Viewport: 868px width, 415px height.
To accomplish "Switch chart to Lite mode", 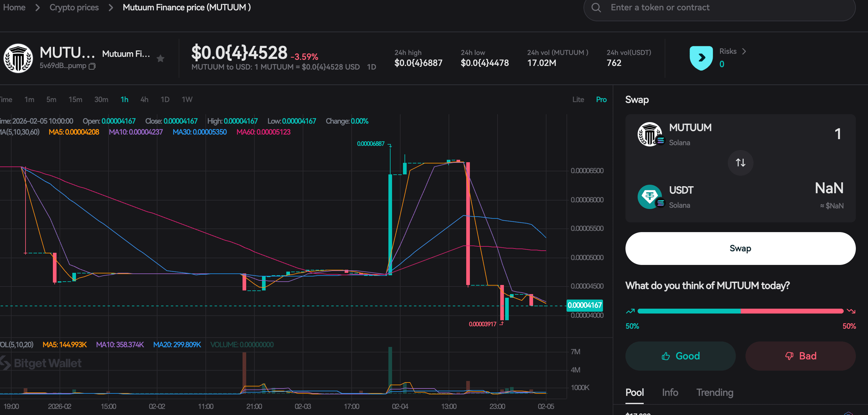I will point(578,99).
